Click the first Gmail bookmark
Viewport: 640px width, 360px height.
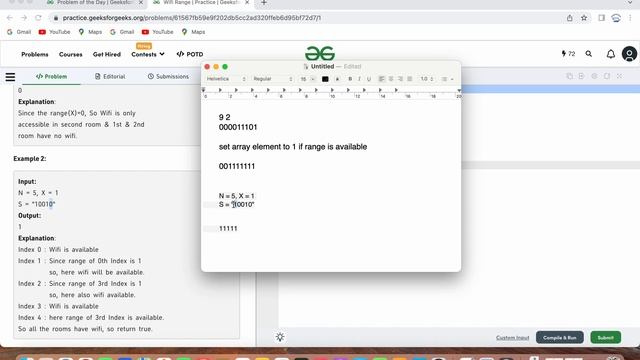19,32
